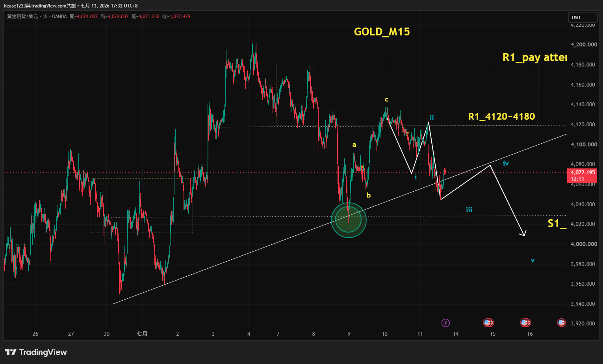Click the 3,920.000 price axis label
Image resolution: width=603 pixels, height=364 pixels.
coord(583,323)
